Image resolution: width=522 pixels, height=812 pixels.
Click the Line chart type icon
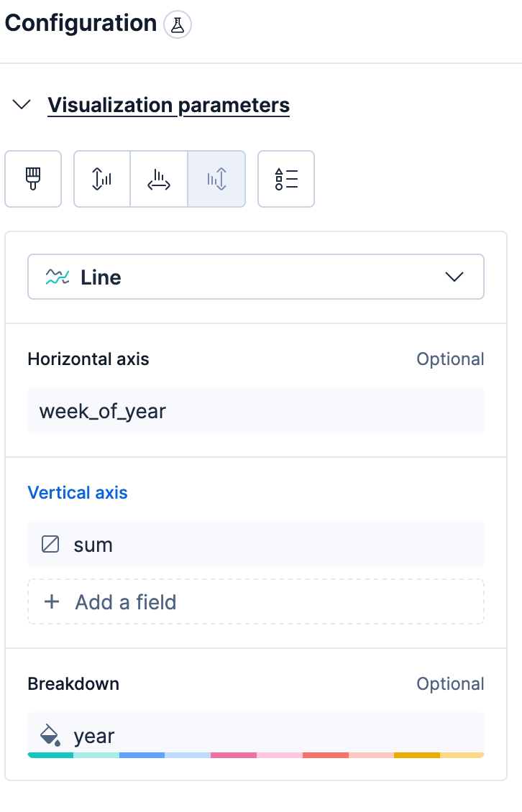(57, 277)
